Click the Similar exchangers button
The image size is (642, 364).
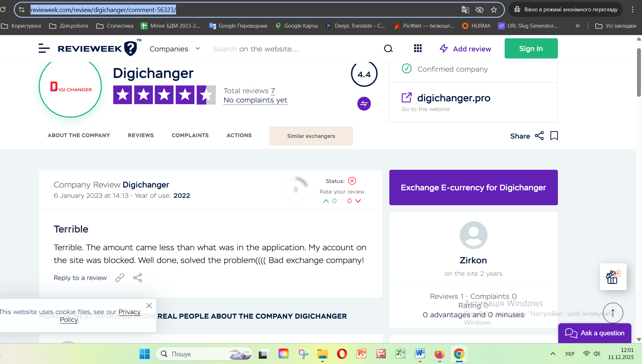[x=311, y=136]
